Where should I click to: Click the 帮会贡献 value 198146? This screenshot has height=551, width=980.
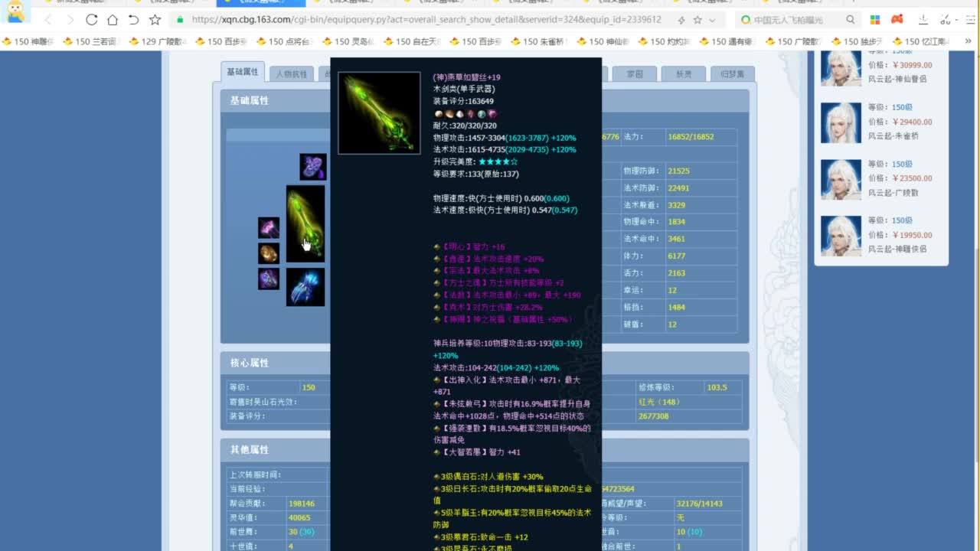pyautogui.click(x=301, y=504)
